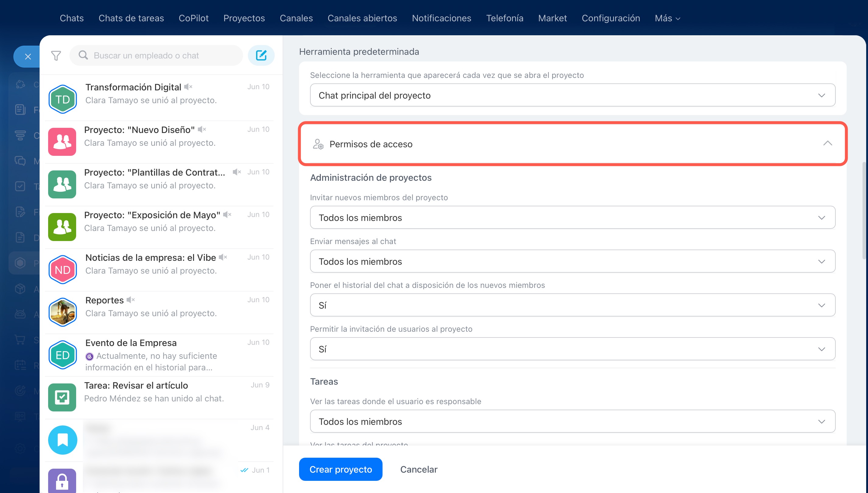Viewport: 868px width, 493px height.
Task: Open the Configuración tab
Action: (611, 18)
